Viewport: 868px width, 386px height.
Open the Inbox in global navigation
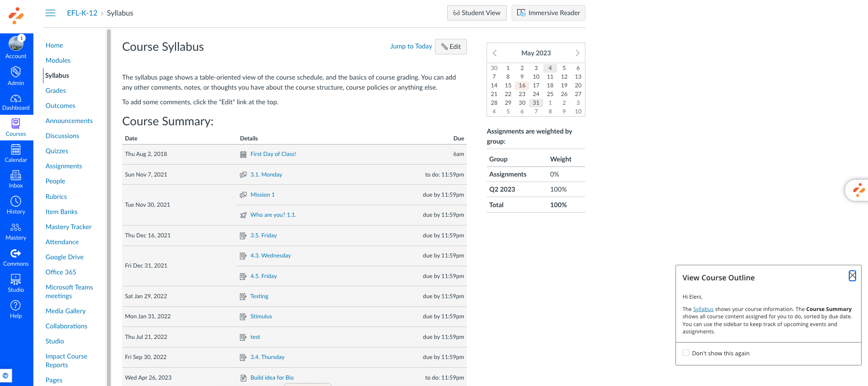click(16, 179)
